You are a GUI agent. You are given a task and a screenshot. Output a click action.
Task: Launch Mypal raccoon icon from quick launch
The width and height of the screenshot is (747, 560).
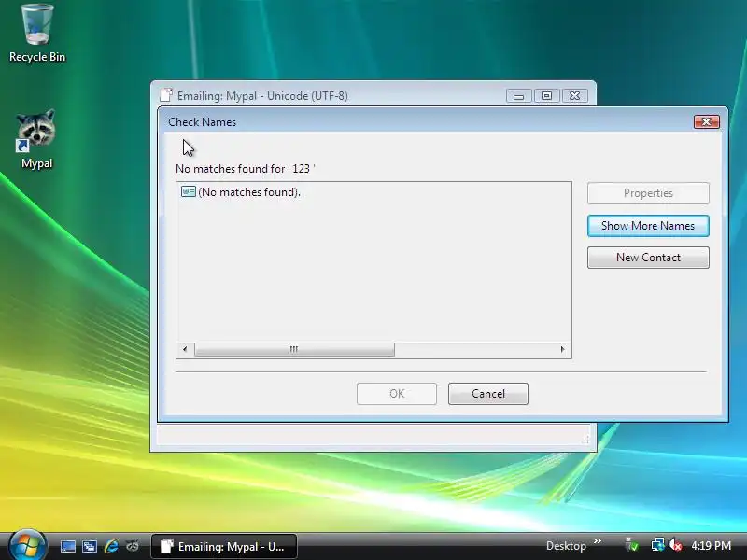tap(133, 546)
